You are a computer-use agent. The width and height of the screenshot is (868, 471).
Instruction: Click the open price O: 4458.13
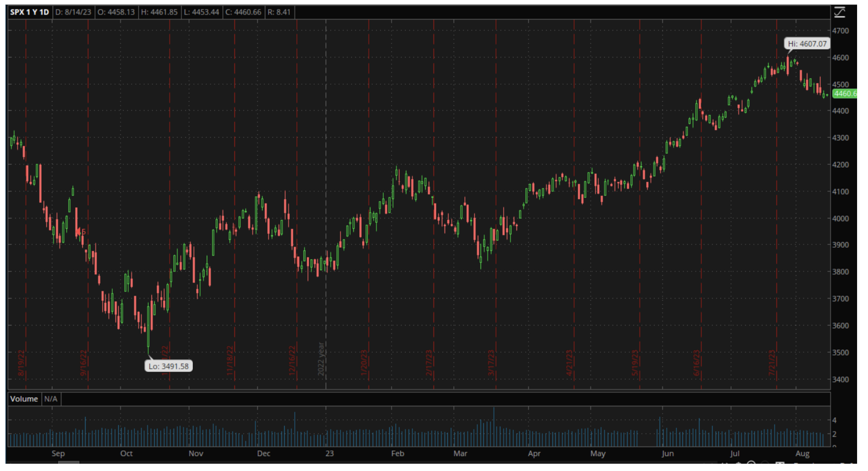[x=116, y=12]
